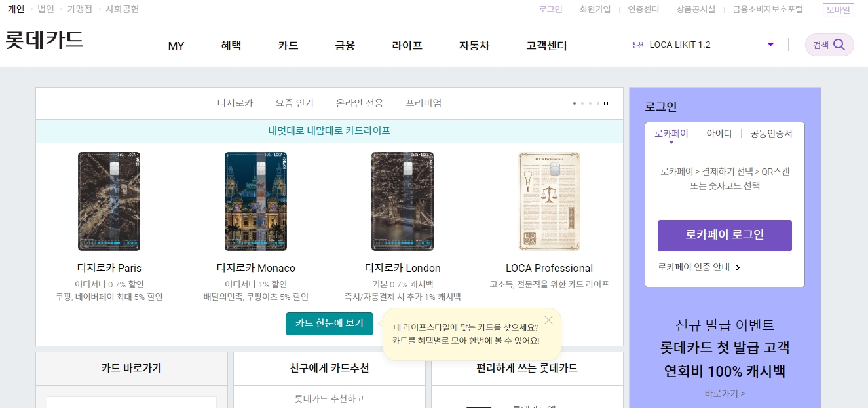Open the 라이프 menu
The width and height of the screenshot is (868, 408).
[x=407, y=46]
